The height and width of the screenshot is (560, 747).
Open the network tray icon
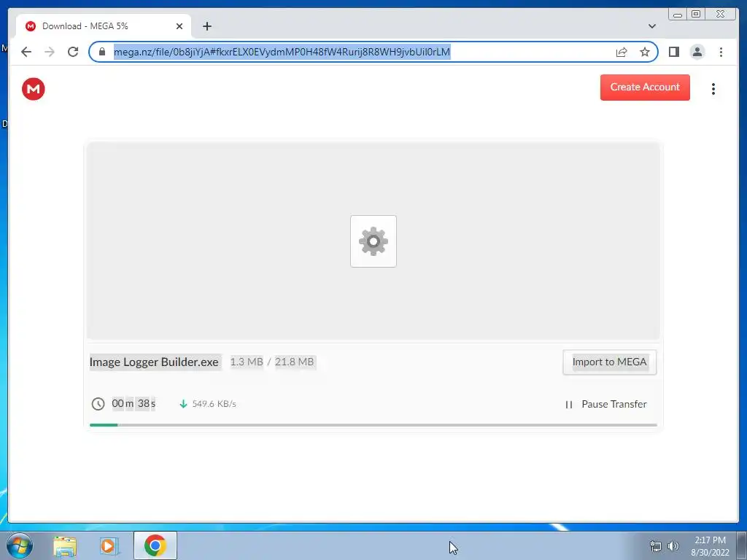tap(656, 546)
